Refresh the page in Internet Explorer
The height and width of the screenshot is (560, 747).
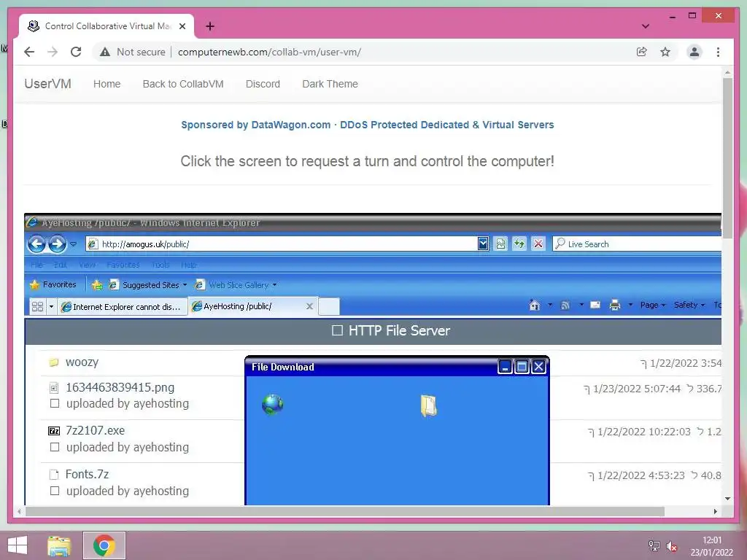click(x=519, y=244)
